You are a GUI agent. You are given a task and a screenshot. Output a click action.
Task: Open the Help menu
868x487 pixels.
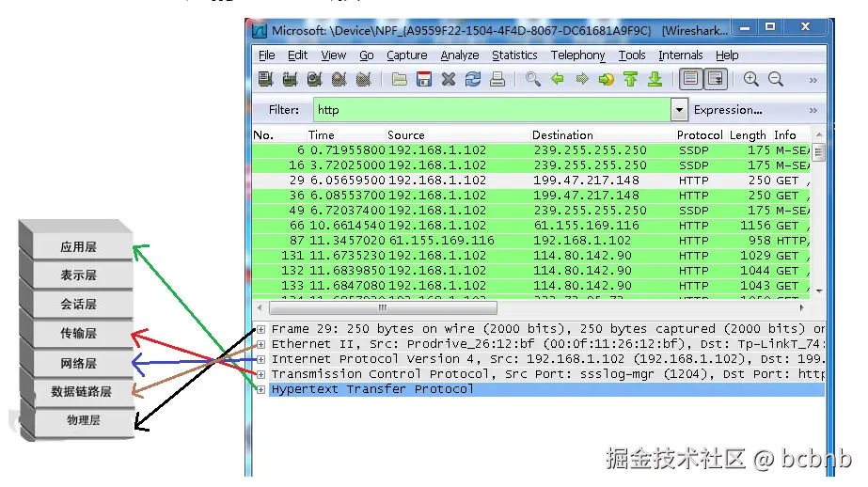tap(727, 55)
